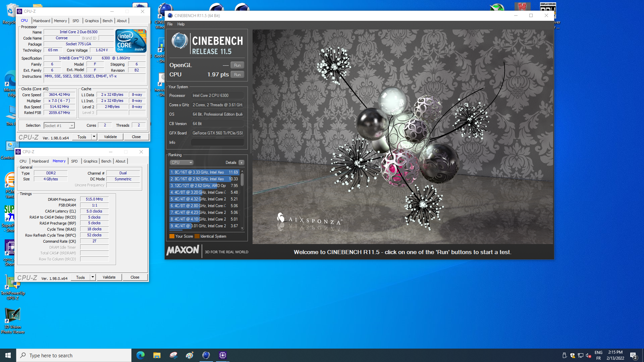Click CPU-Z title bar icon of top window
Image resolution: width=644 pixels, height=362 pixels.
[20, 11]
